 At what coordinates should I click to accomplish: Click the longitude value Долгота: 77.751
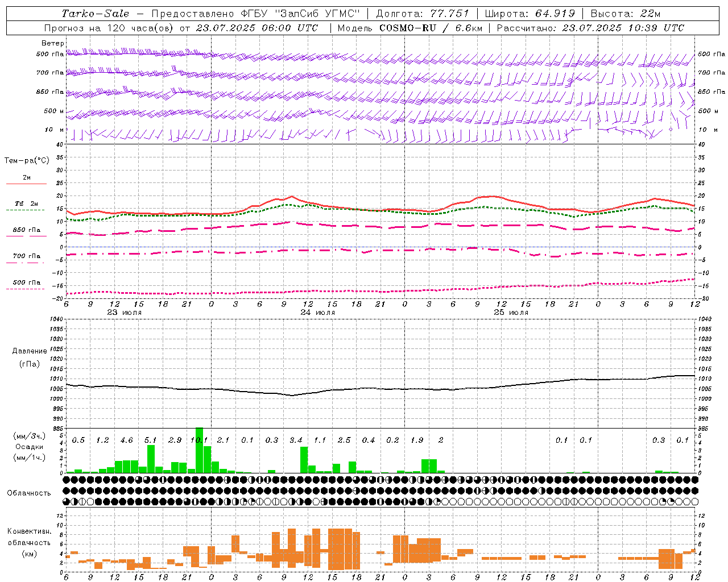(x=423, y=14)
